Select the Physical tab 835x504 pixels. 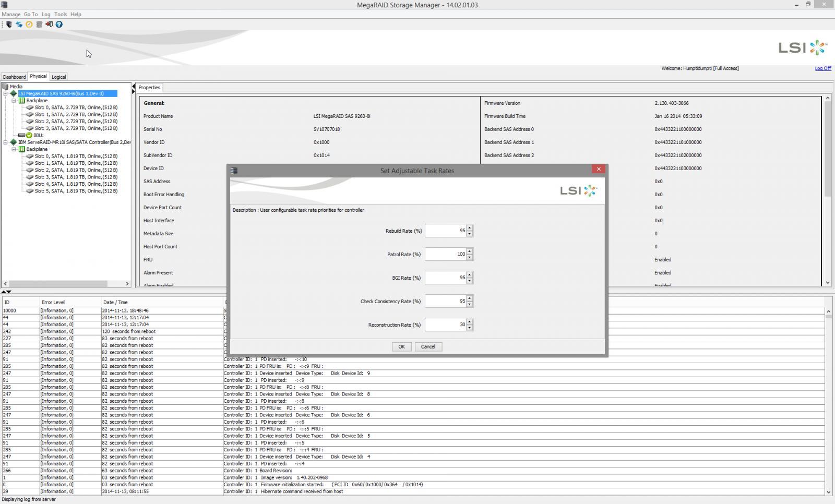pyautogui.click(x=38, y=76)
